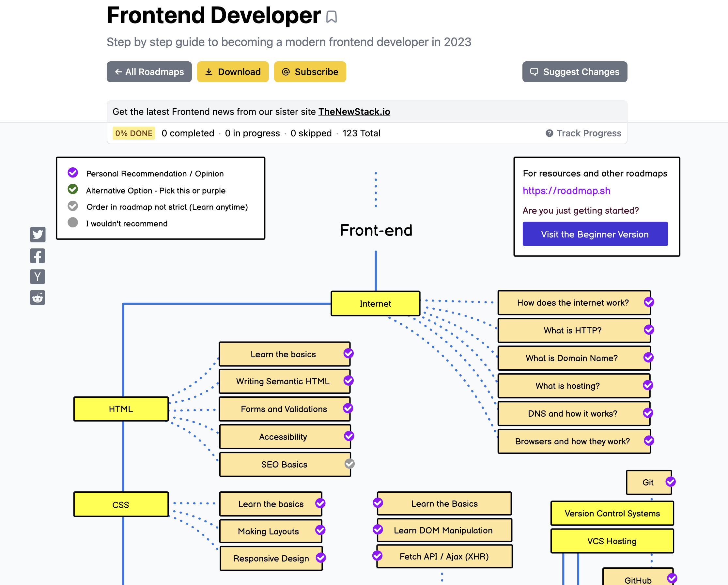This screenshot has height=585, width=728.
Task: Open the Internet topic node
Action: [375, 303]
